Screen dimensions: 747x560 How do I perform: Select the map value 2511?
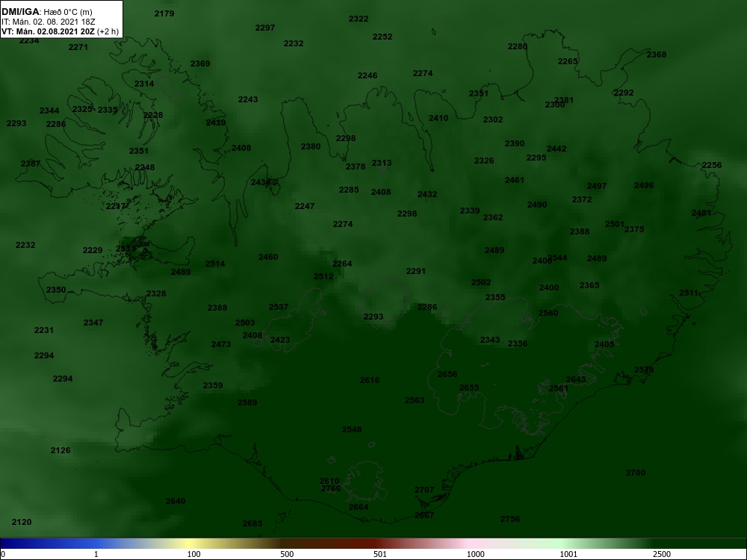(x=689, y=293)
